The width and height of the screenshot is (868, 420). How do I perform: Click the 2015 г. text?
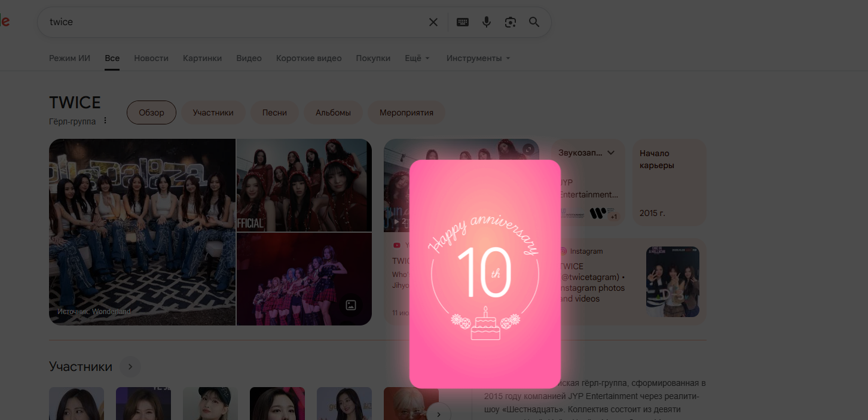pyautogui.click(x=652, y=213)
